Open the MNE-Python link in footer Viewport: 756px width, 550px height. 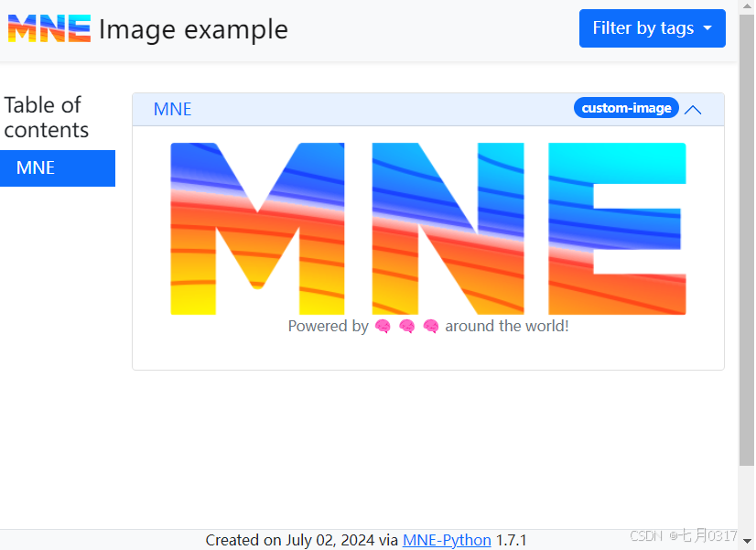(x=447, y=540)
